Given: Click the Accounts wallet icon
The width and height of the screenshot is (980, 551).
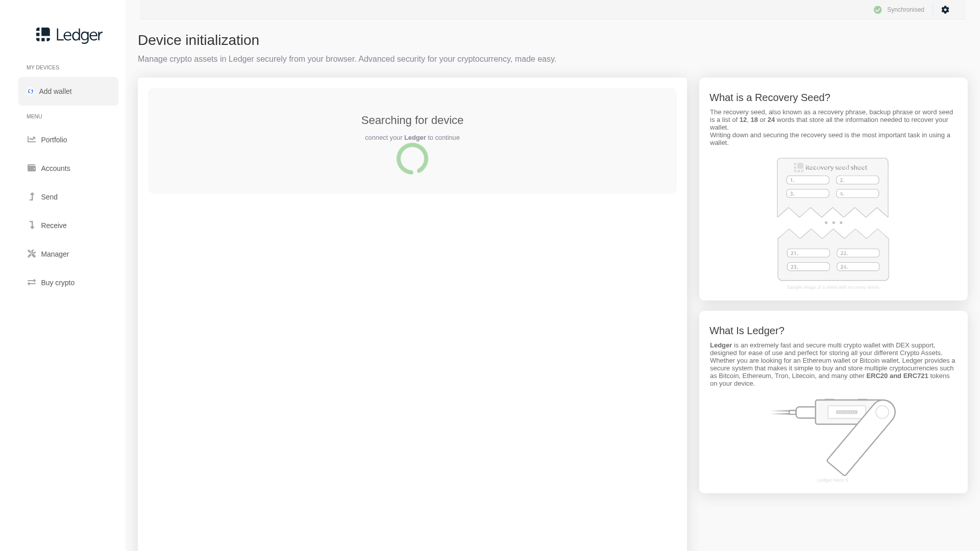Looking at the screenshot, I should 32,168.
